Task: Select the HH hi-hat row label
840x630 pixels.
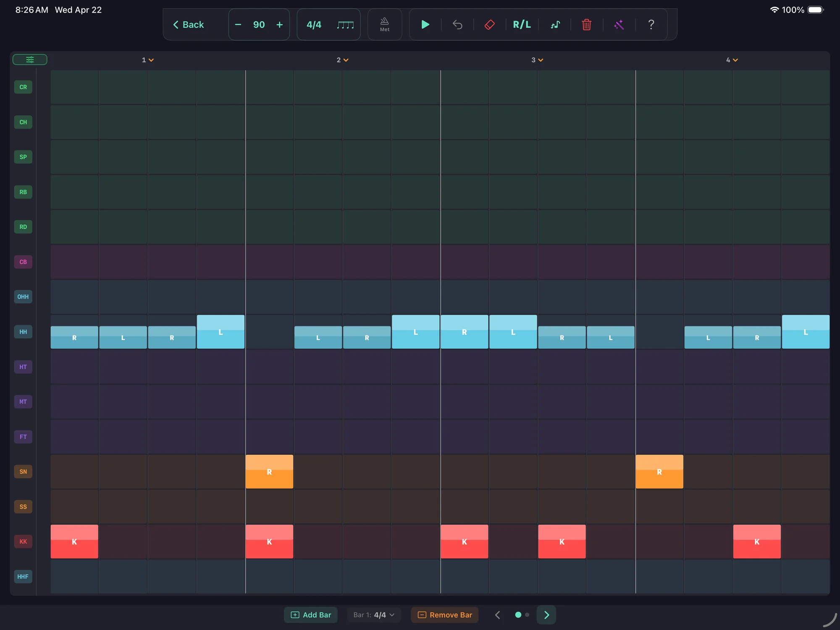Action: click(23, 332)
